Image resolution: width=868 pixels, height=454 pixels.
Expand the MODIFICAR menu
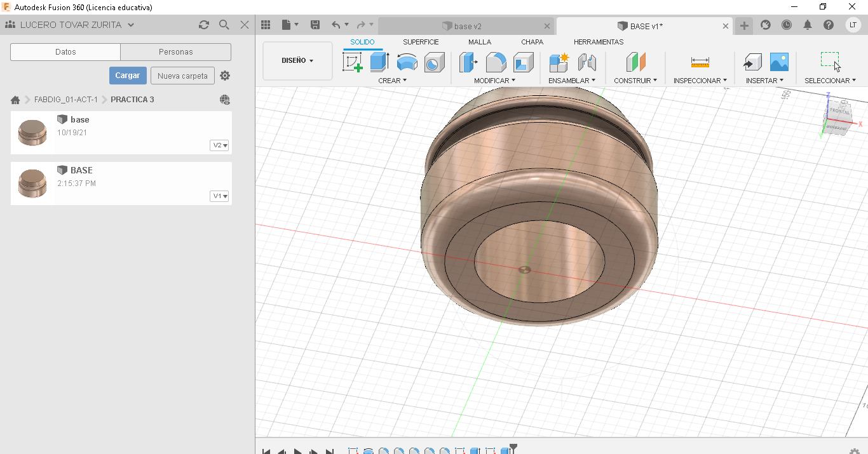[x=494, y=81]
